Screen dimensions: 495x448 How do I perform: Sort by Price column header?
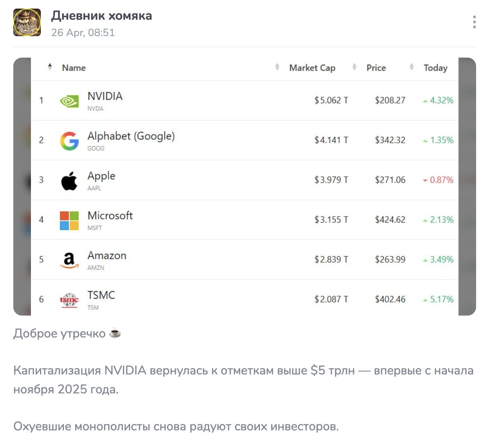[x=376, y=68]
